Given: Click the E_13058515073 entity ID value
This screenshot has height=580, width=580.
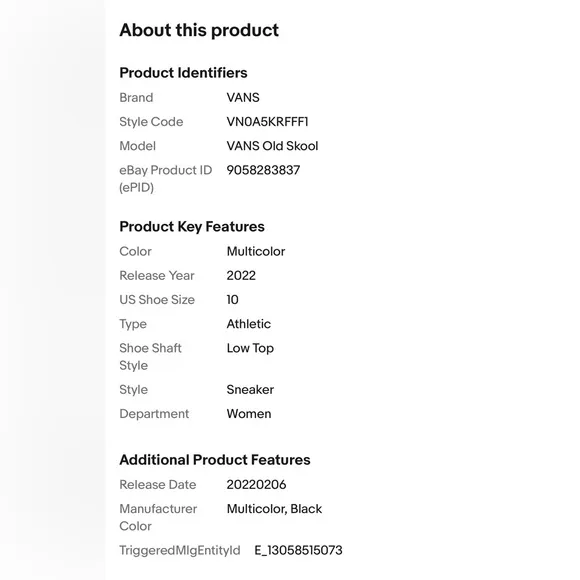Looking at the screenshot, I should [x=298, y=550].
